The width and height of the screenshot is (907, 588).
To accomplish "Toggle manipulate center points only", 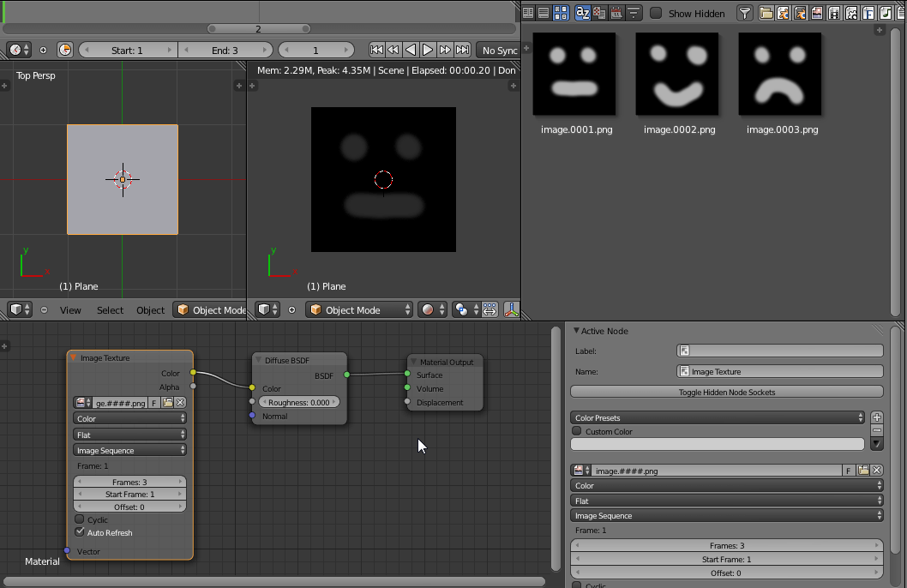I will pos(490,310).
